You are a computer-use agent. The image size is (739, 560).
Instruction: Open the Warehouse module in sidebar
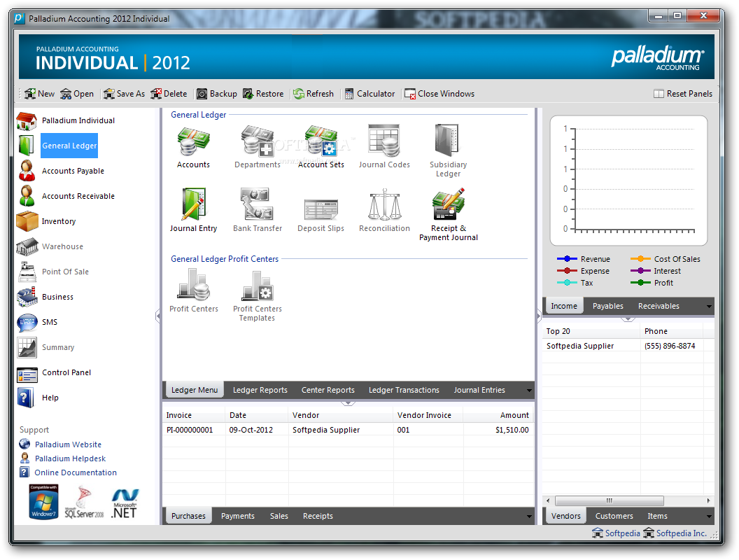click(62, 246)
